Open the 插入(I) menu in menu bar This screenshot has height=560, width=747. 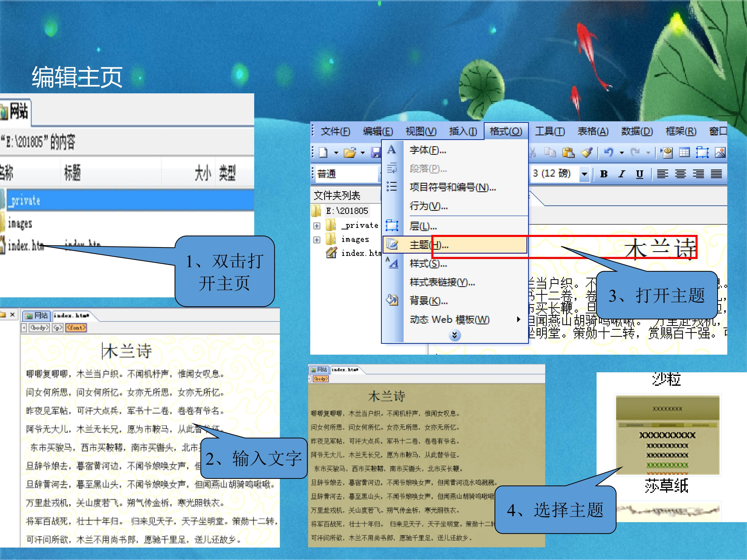coord(463,131)
